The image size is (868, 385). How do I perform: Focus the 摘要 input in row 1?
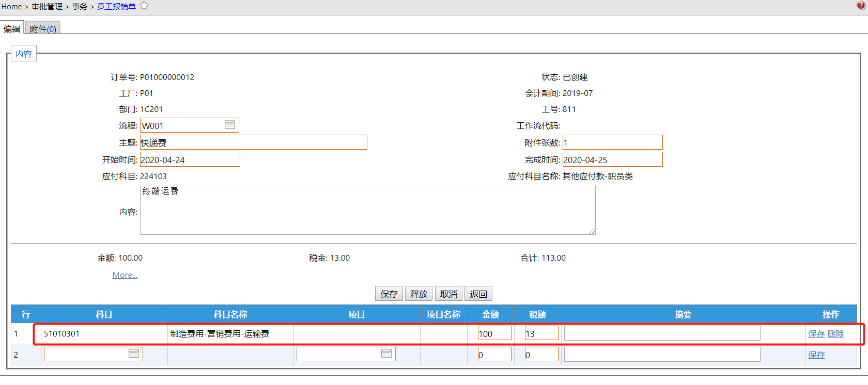coord(662,333)
